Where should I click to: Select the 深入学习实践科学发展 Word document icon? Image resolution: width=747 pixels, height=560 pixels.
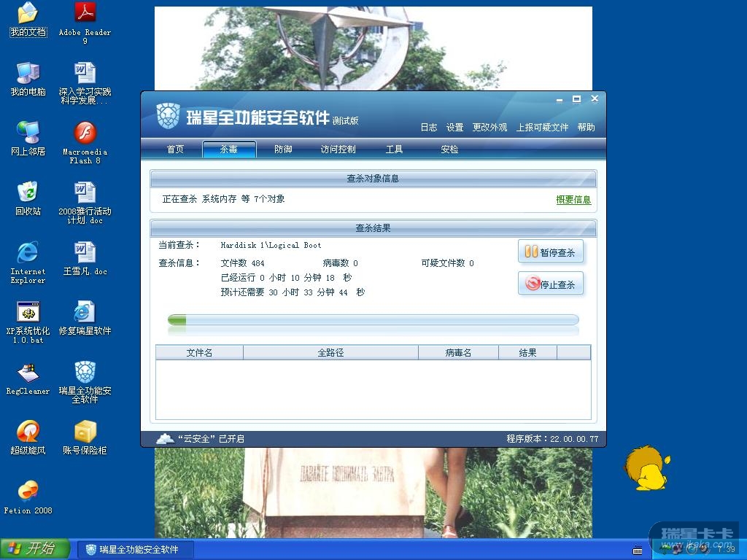tap(85, 83)
